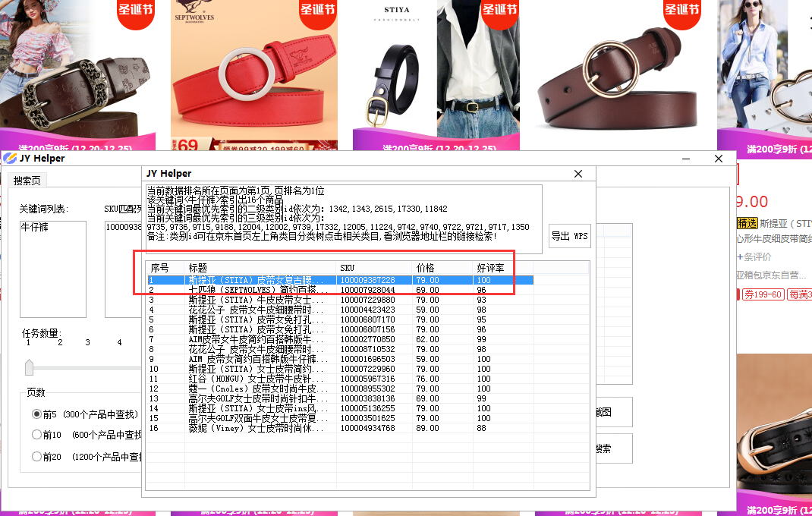Click the 牛仔裤 keyword in the list
812x516 pixels.
tap(35, 227)
